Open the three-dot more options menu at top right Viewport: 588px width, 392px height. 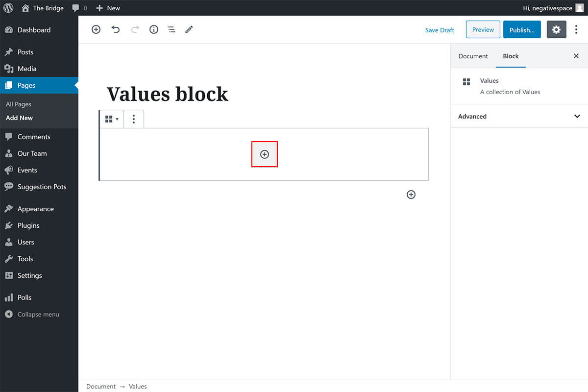576,29
